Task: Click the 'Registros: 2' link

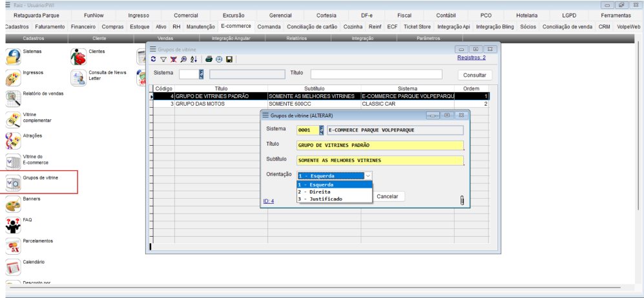Action: 471,57
